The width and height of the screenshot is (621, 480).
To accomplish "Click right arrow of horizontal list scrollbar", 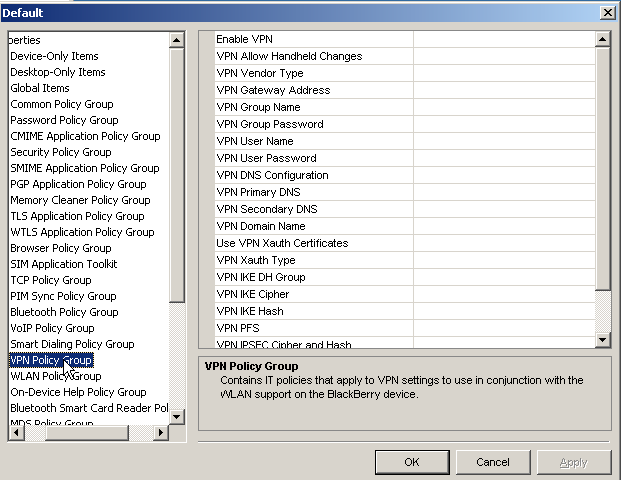I will click(160, 432).
